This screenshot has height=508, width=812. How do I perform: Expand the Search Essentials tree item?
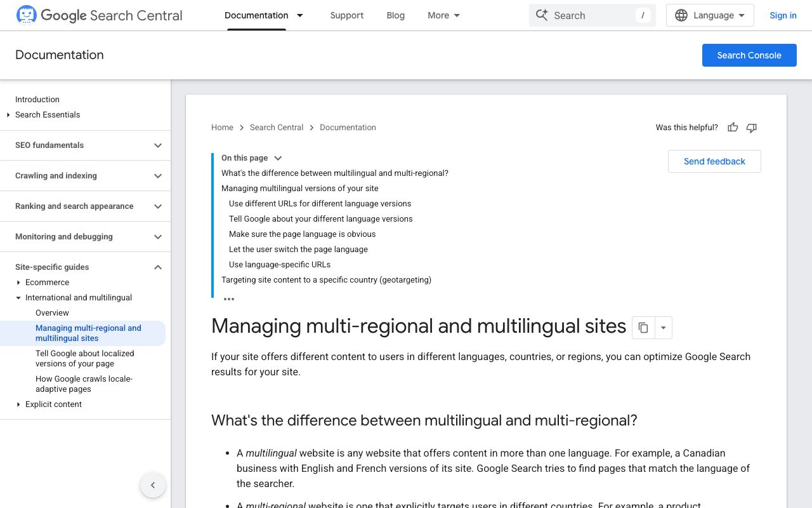(9, 115)
